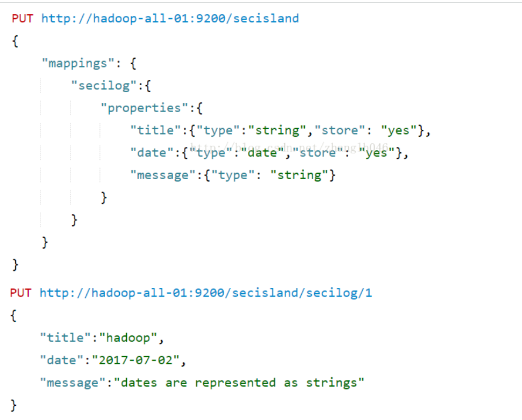Click the final closing brace at bottom

[x=14, y=405]
